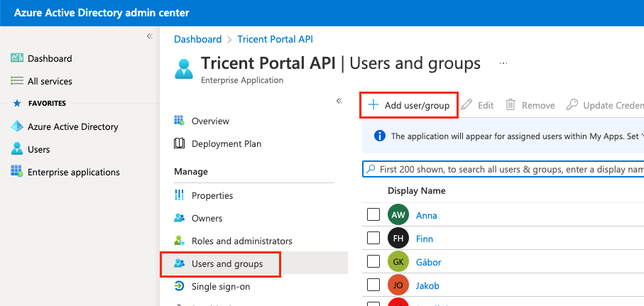Click the plus icon of Add user/group
644x306 pixels.
pyautogui.click(x=373, y=105)
